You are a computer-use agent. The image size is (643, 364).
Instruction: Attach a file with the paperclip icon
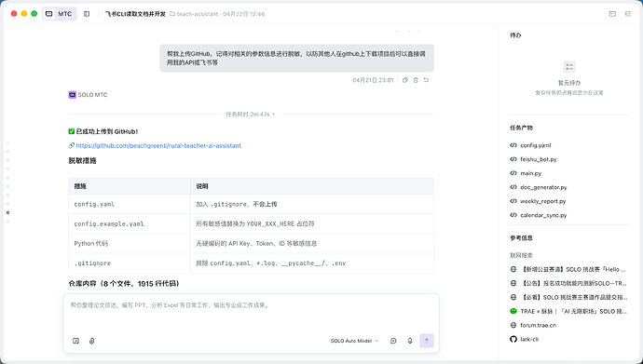92,341
